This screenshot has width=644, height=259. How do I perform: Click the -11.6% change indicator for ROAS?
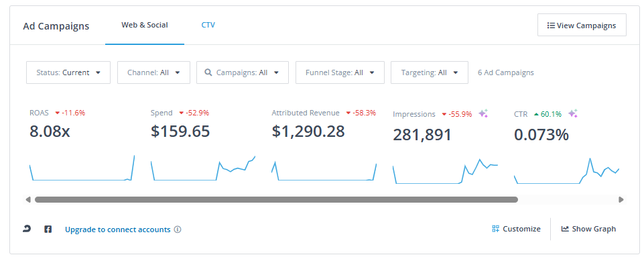coord(70,113)
